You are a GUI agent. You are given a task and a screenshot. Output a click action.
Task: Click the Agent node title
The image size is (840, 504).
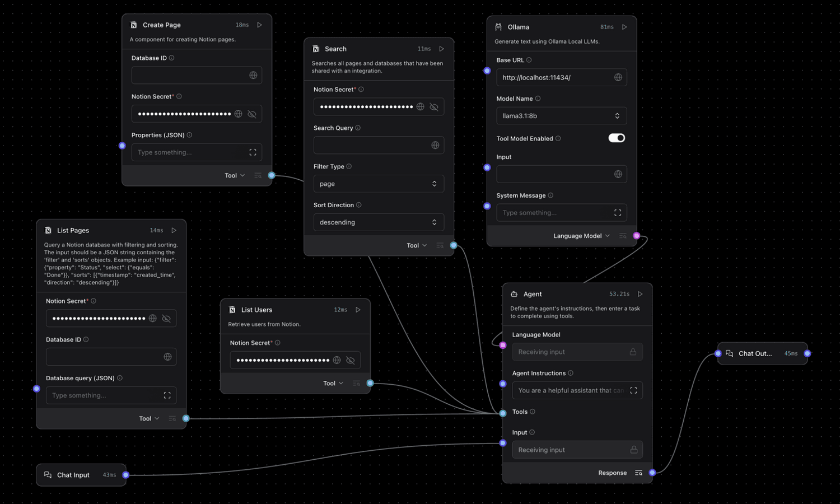click(533, 294)
